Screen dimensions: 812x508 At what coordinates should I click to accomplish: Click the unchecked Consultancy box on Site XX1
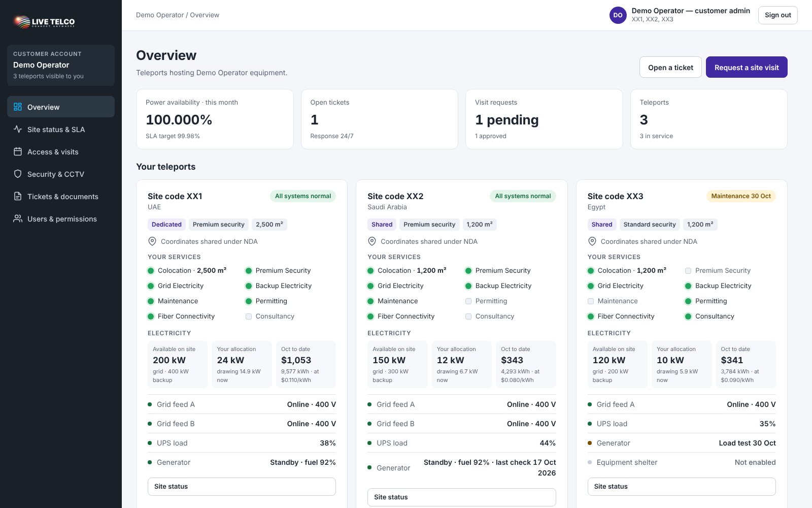(249, 316)
